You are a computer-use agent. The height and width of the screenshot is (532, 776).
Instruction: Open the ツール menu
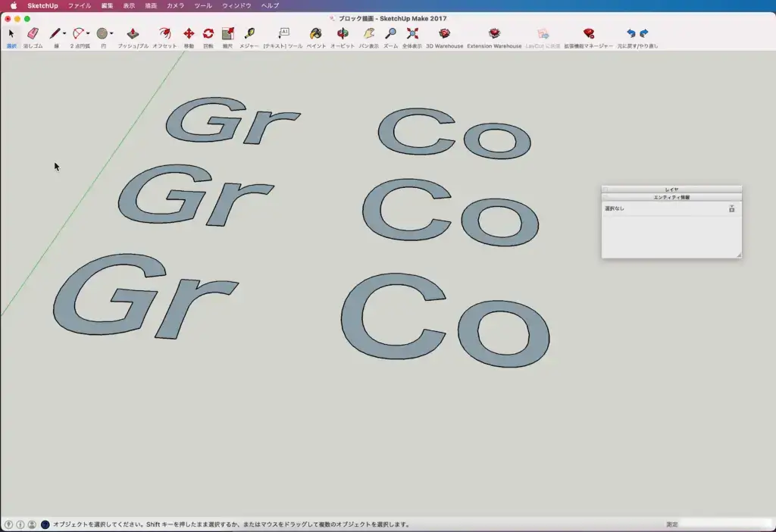(x=203, y=6)
